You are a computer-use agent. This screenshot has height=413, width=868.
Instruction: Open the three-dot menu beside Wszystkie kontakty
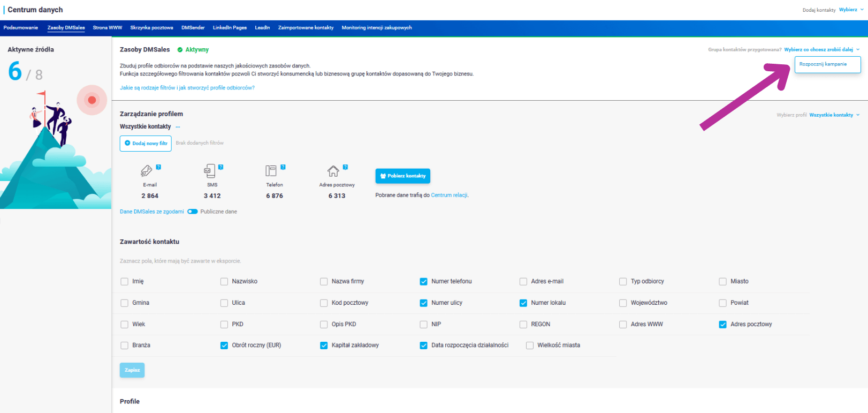[178, 127]
